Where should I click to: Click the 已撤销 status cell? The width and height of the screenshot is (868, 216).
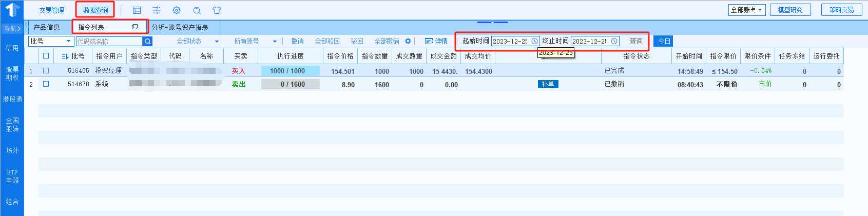(614, 84)
